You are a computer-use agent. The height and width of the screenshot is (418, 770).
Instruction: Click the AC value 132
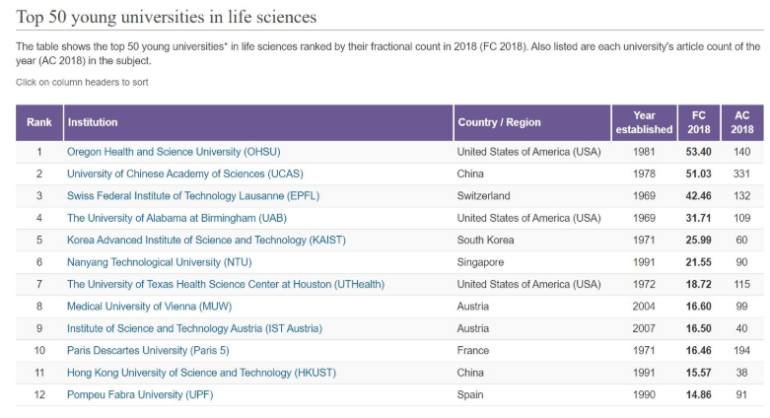pyautogui.click(x=742, y=196)
